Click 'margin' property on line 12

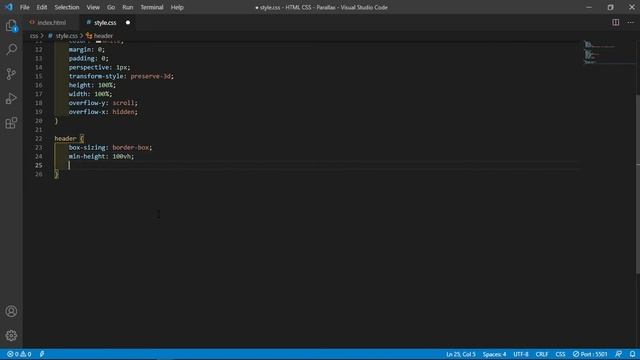tap(80, 49)
